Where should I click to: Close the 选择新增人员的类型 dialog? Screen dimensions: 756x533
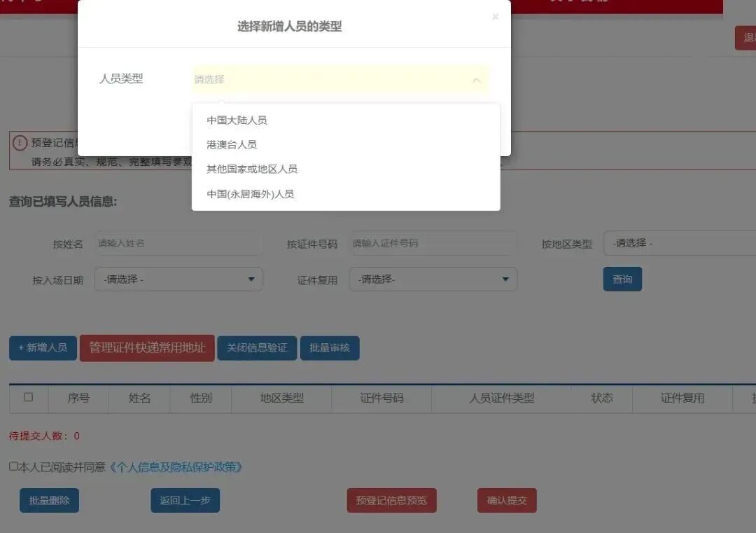coord(495,16)
